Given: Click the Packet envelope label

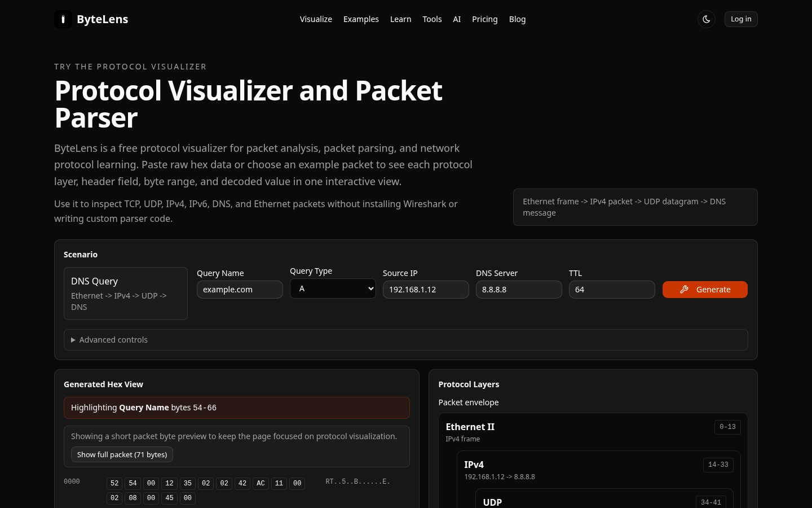Looking at the screenshot, I should tap(469, 402).
